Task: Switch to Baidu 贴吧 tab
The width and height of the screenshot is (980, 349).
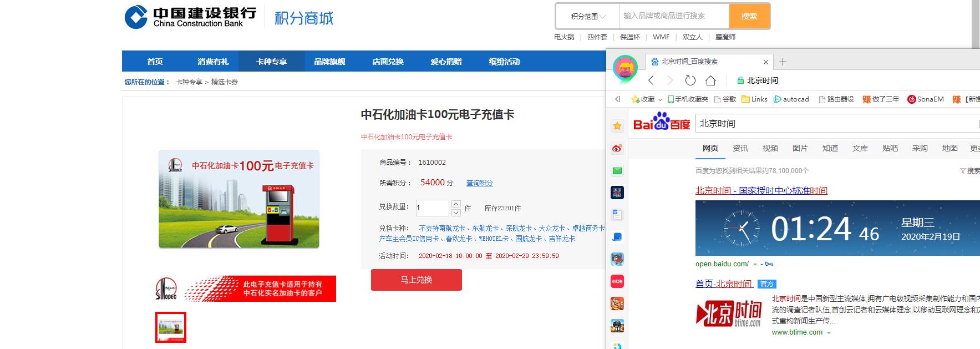Action: click(x=890, y=148)
